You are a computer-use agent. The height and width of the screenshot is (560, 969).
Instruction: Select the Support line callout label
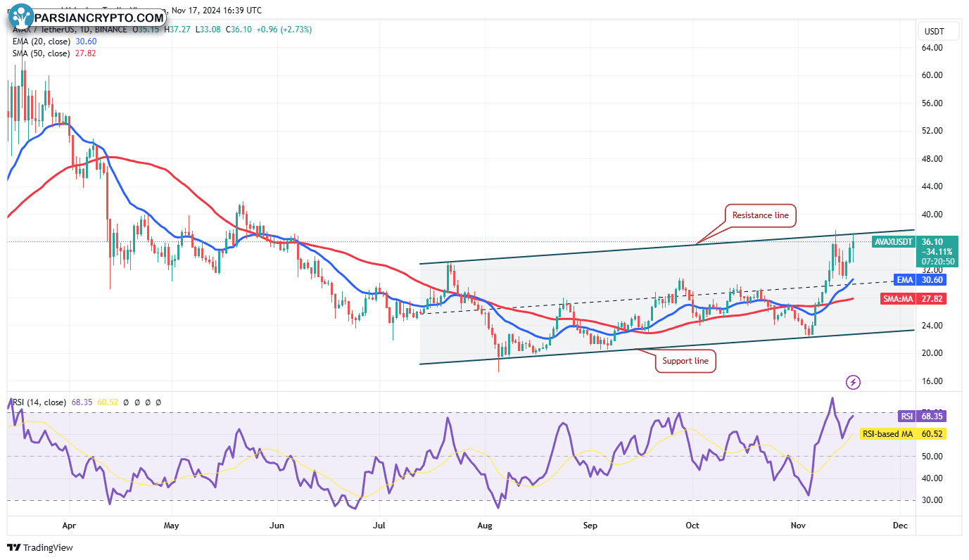(x=686, y=362)
